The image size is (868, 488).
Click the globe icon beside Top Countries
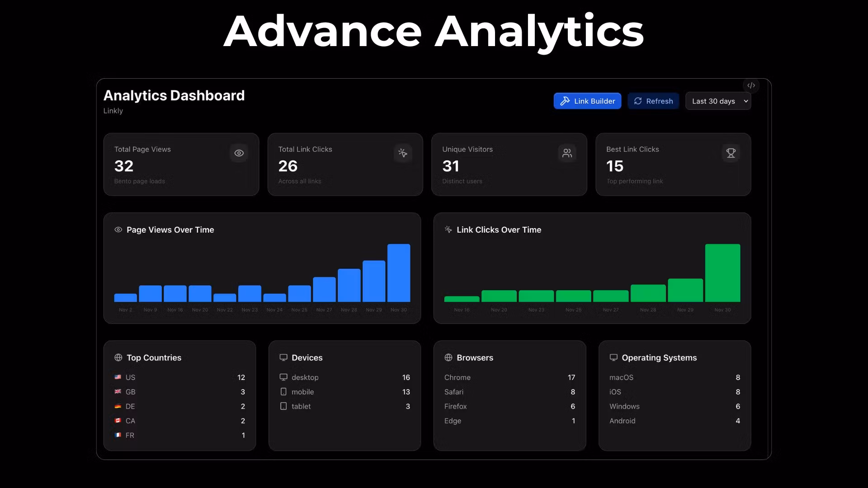pyautogui.click(x=118, y=357)
